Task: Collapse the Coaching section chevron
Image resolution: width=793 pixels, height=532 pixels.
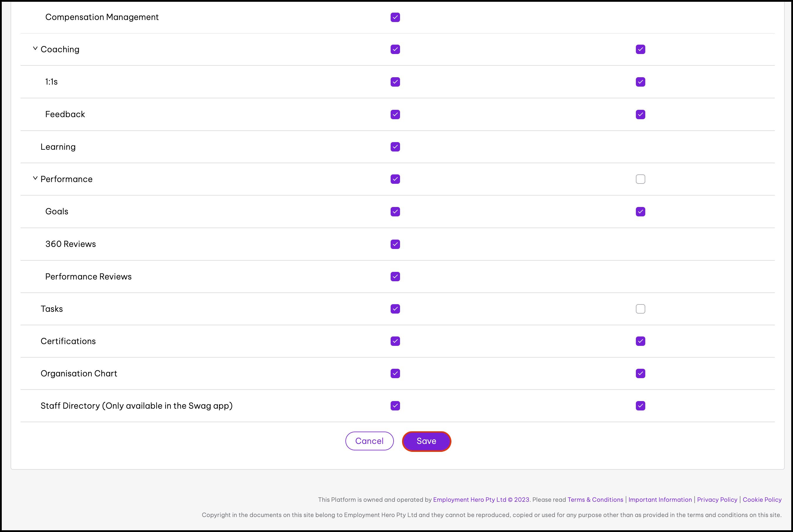Action: (x=35, y=49)
